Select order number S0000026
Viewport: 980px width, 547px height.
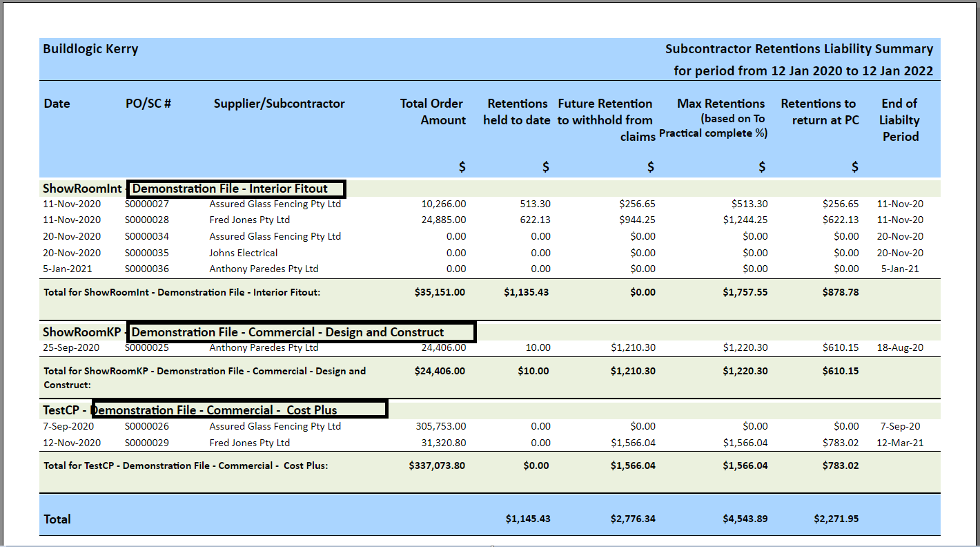click(x=147, y=426)
